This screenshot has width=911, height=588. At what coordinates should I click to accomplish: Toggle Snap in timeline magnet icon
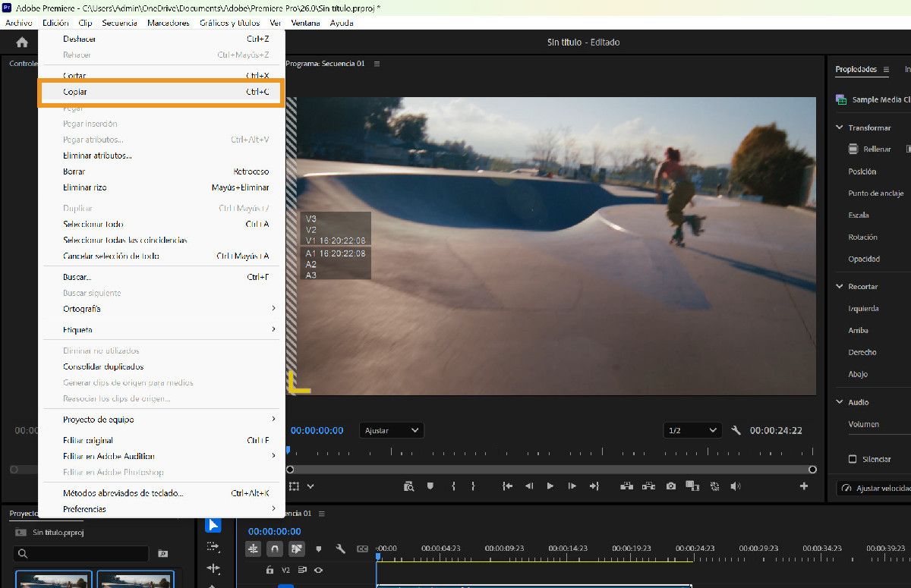[275, 549]
